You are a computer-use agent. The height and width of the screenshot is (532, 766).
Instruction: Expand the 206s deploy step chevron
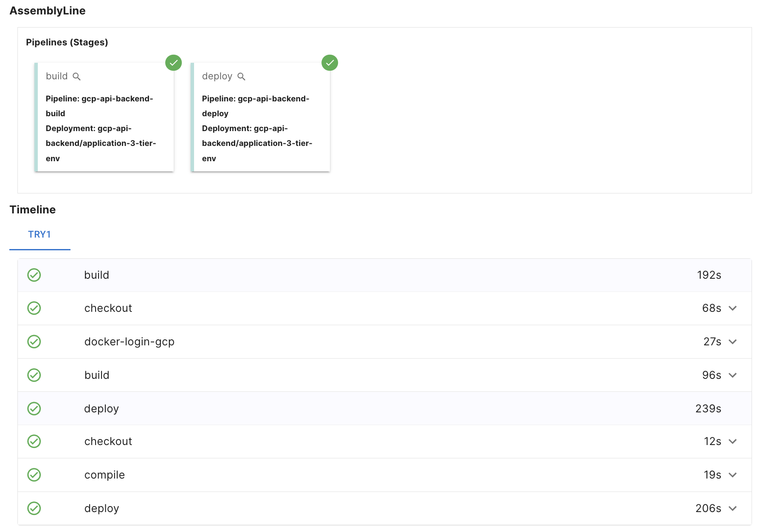coord(732,509)
